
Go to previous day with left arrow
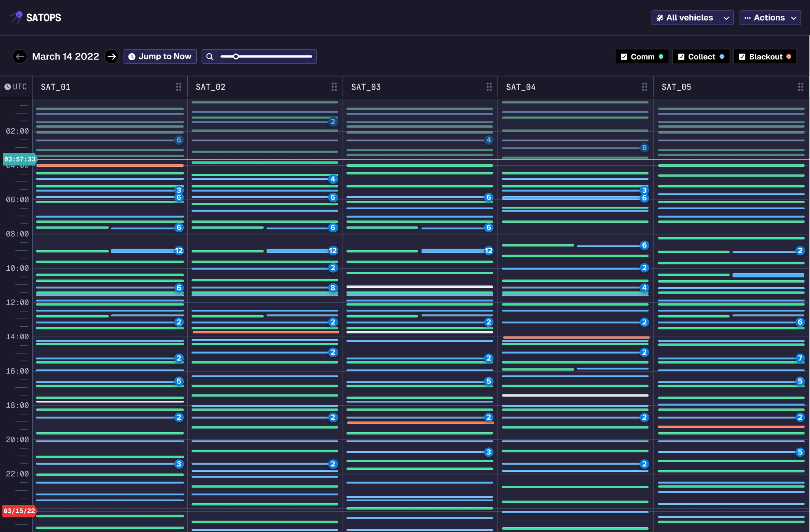[20, 56]
